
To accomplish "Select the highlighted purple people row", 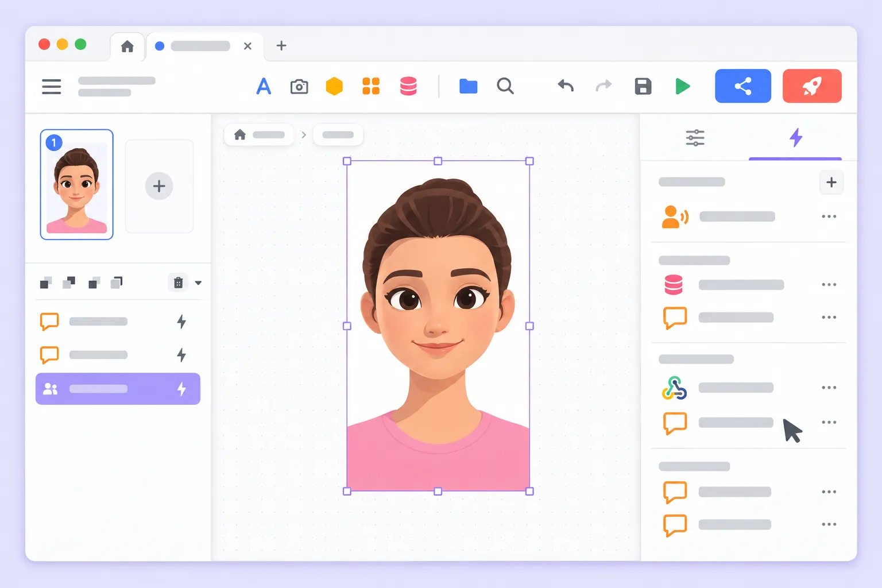I will point(118,389).
